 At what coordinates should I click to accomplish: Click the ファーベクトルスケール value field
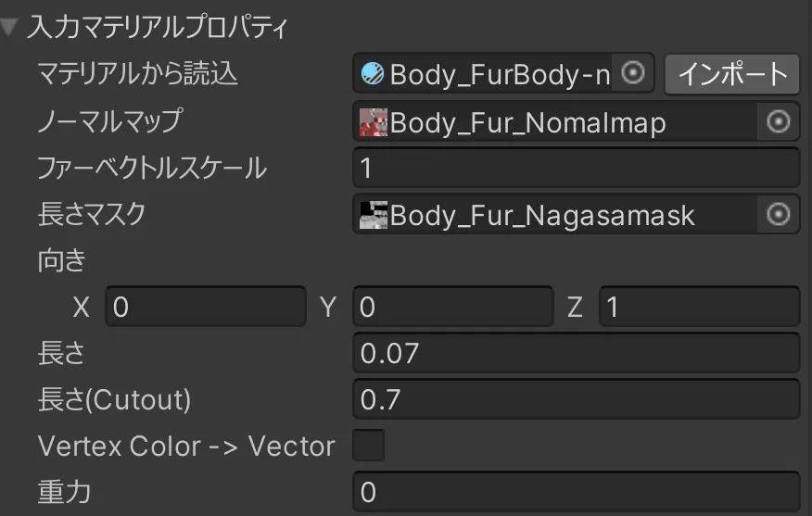click(x=575, y=168)
